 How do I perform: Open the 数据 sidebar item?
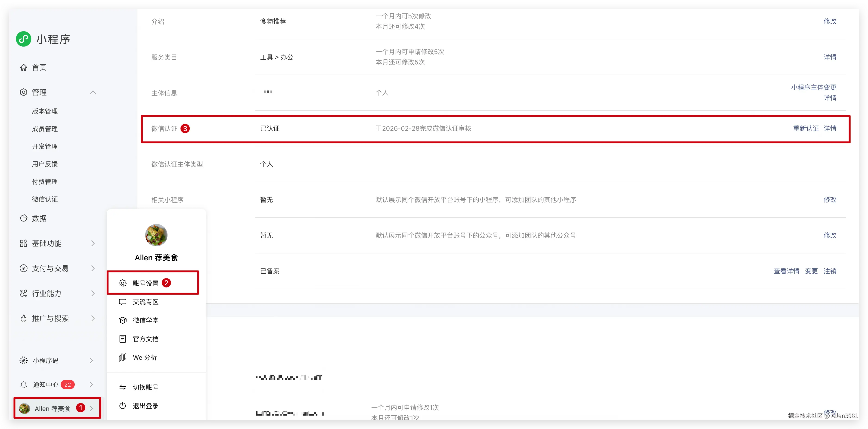pyautogui.click(x=39, y=218)
